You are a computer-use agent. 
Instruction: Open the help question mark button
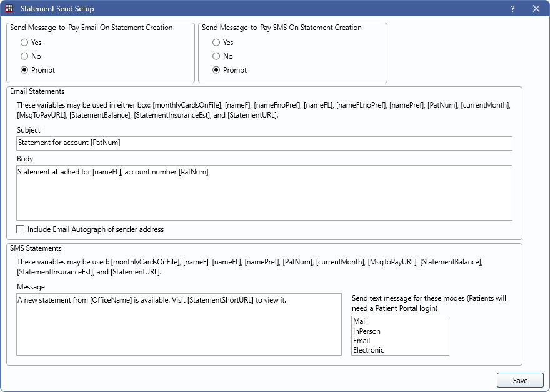click(x=512, y=9)
